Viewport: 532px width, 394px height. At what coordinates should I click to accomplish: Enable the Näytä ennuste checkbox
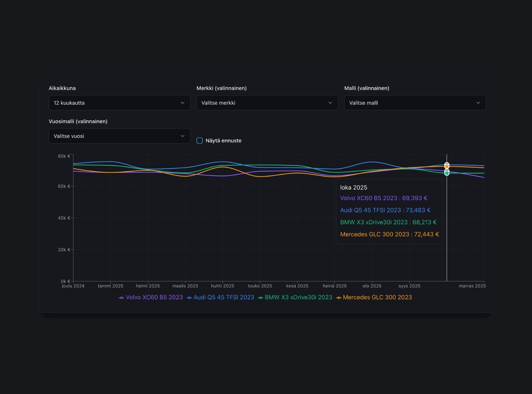click(199, 141)
